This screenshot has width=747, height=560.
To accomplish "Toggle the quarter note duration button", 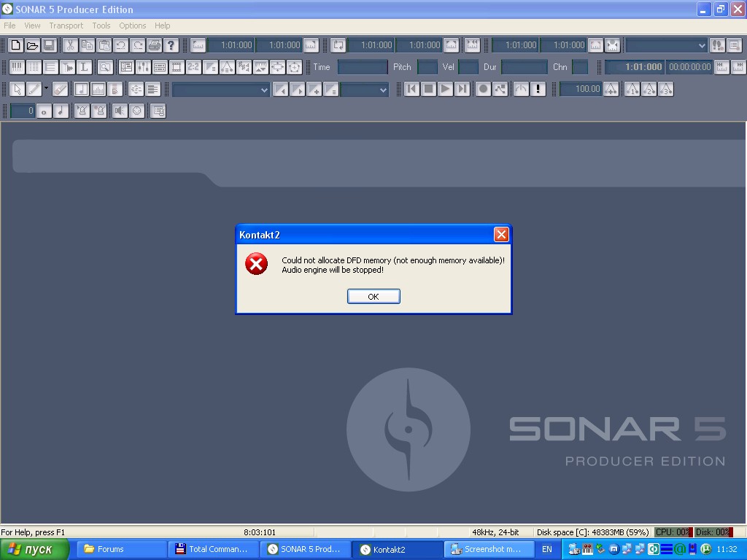I will pos(61,111).
